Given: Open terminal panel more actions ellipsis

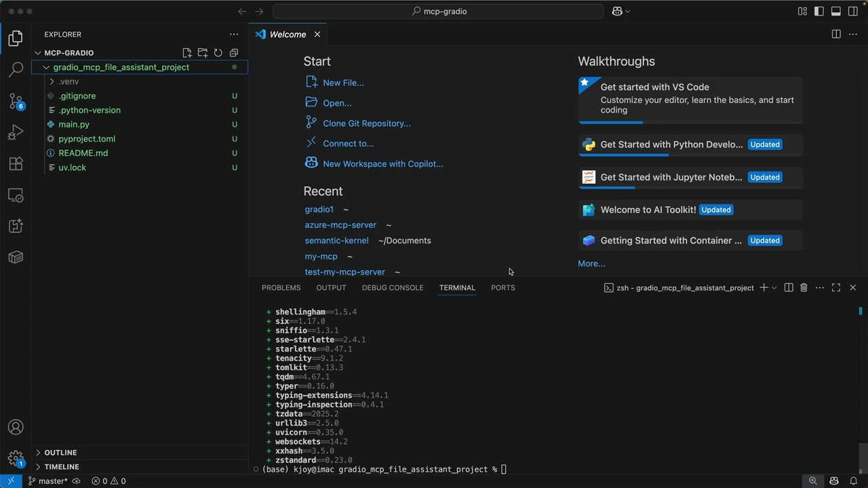Looking at the screenshot, I should [820, 287].
